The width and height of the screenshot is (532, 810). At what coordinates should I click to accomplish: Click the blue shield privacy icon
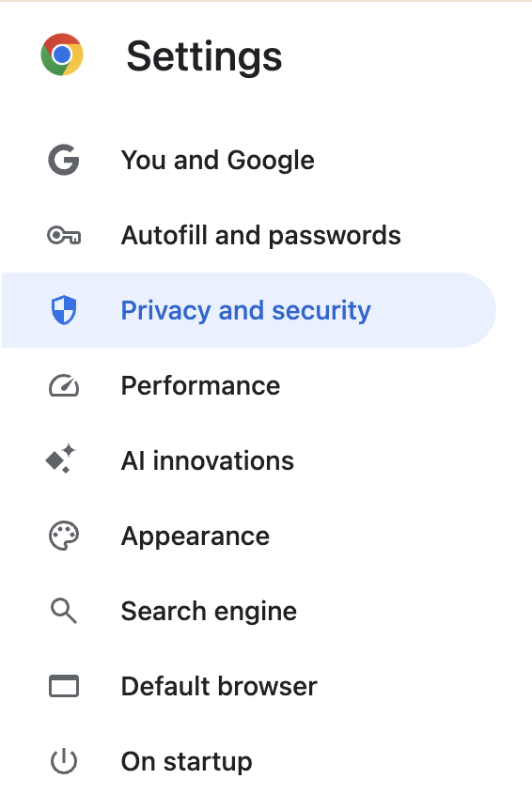click(64, 310)
